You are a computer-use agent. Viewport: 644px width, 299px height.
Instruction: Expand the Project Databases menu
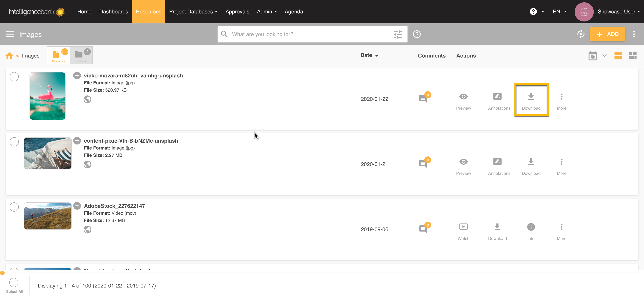coord(193,11)
